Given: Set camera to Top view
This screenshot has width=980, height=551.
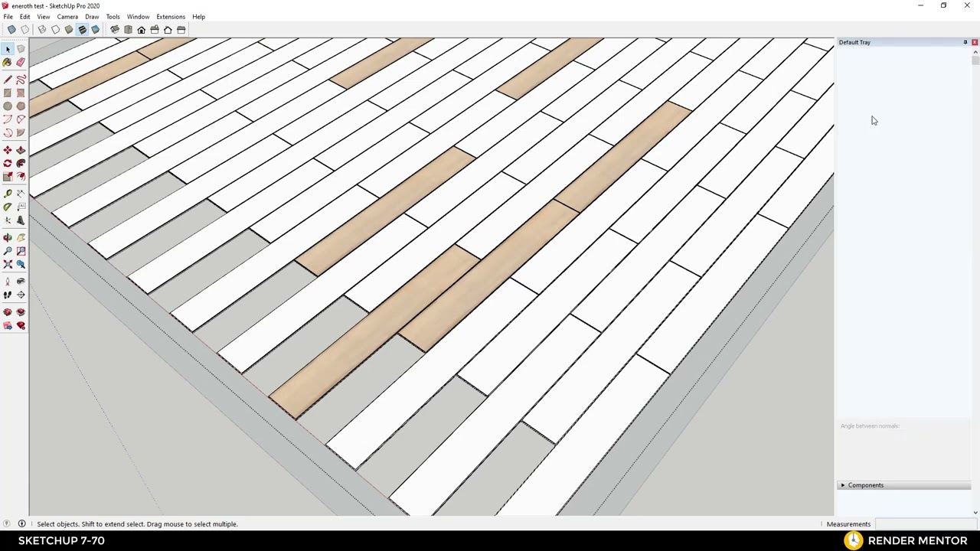Looking at the screenshot, I should tap(128, 30).
